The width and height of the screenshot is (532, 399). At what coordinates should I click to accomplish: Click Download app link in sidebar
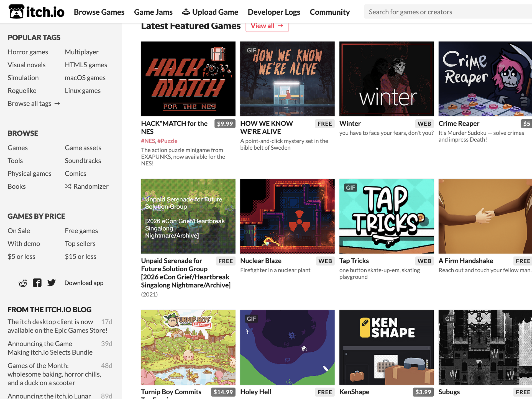click(x=84, y=282)
